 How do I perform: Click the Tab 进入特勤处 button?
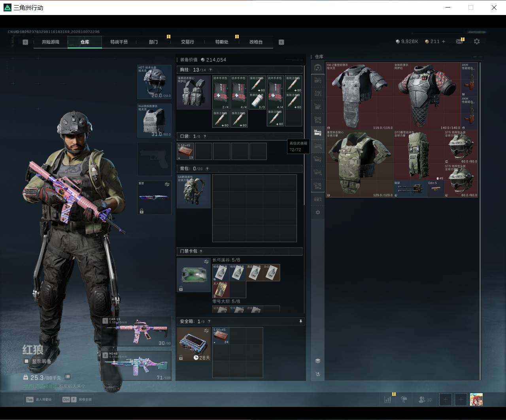[39, 399]
